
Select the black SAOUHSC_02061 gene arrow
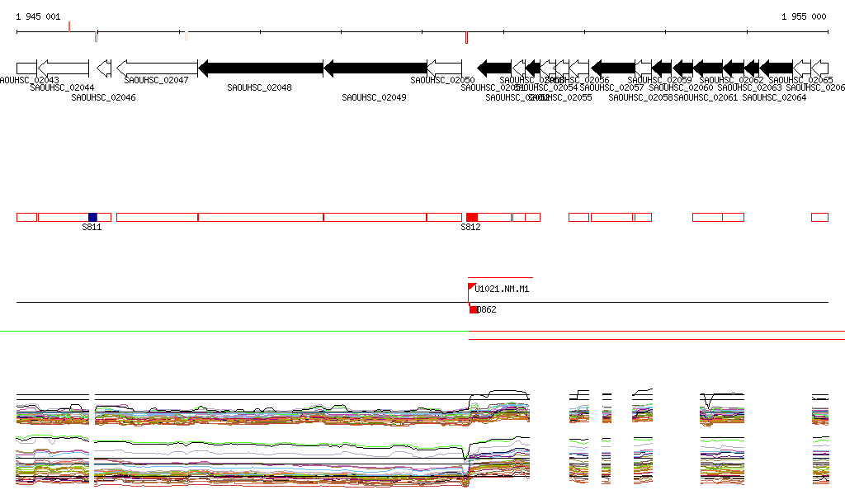(x=708, y=68)
